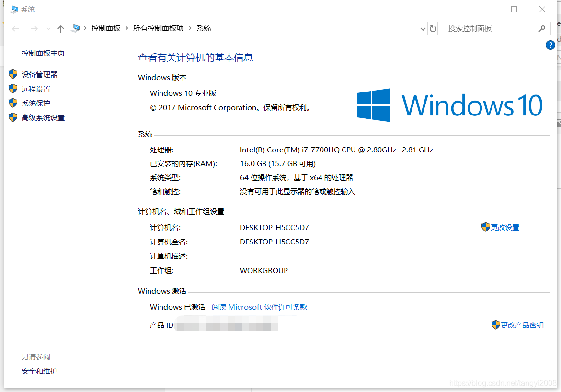Expand chevron after 所有控制面板项 breadcrumb

point(190,28)
